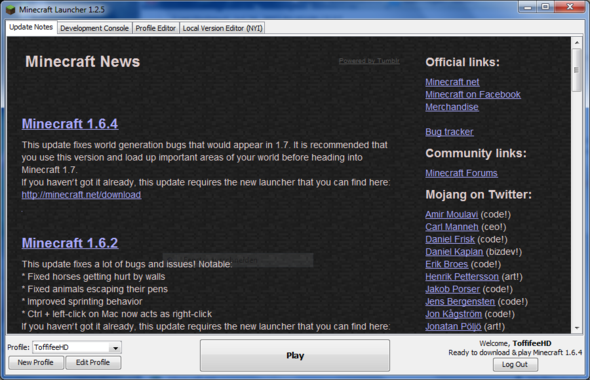The width and height of the screenshot is (590, 380).
Task: Click the 'Ready to download & play Minecraft 1.6.4' status
Action: (x=515, y=353)
